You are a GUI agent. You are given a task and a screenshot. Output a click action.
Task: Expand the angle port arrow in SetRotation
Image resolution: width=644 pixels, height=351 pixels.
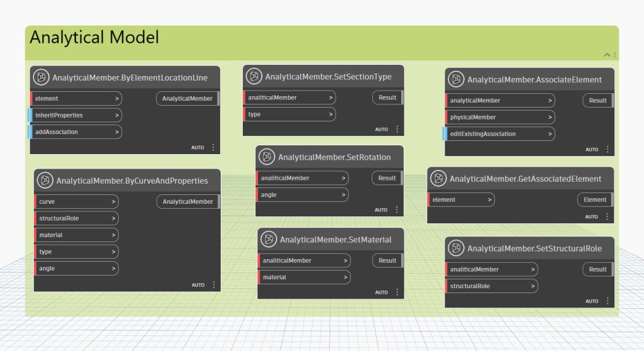tap(343, 195)
